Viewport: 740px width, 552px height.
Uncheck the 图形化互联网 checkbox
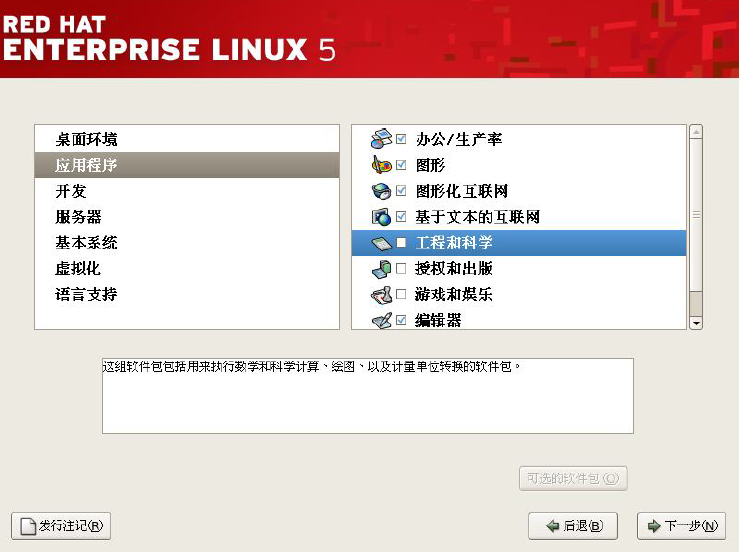(x=401, y=191)
